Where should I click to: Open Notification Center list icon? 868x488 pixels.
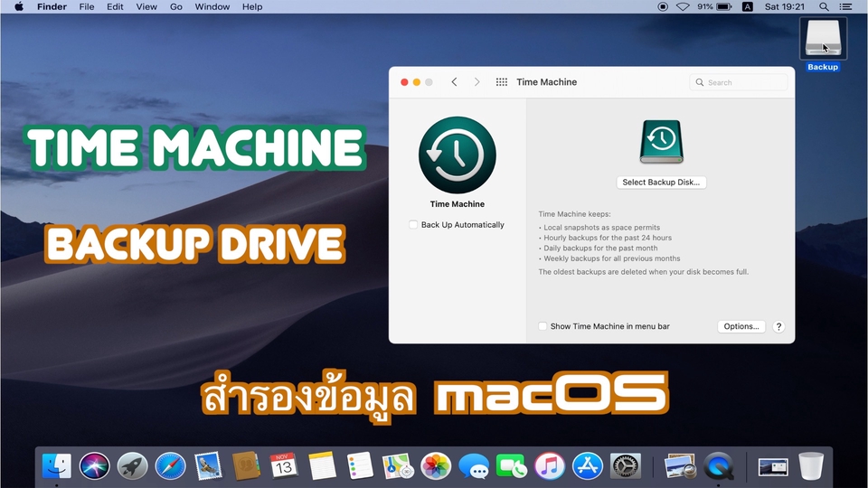(845, 6)
